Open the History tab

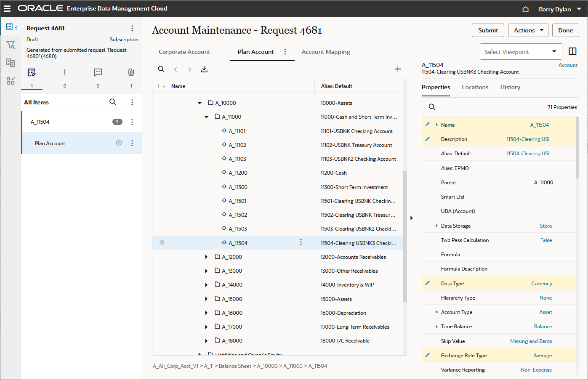pyautogui.click(x=510, y=87)
